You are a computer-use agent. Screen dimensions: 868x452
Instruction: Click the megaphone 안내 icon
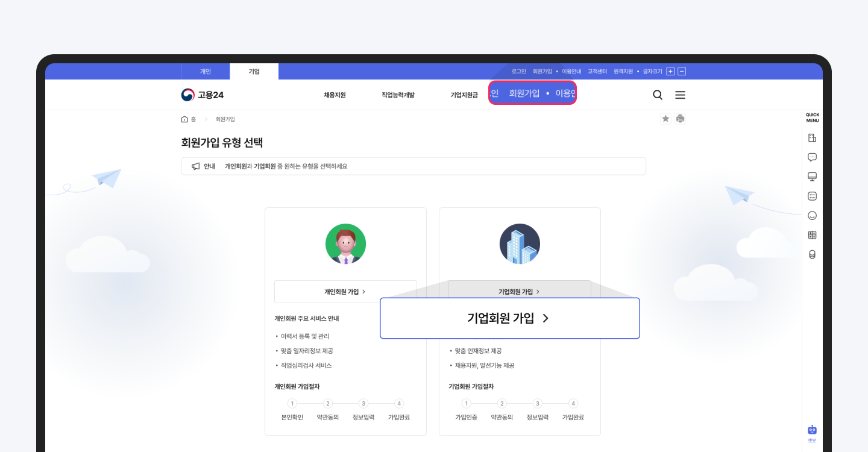coord(195,166)
